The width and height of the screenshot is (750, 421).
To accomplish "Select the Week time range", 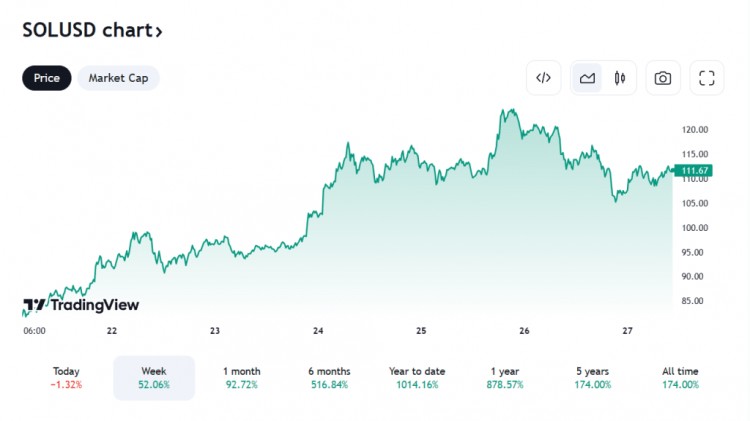I will [154, 377].
